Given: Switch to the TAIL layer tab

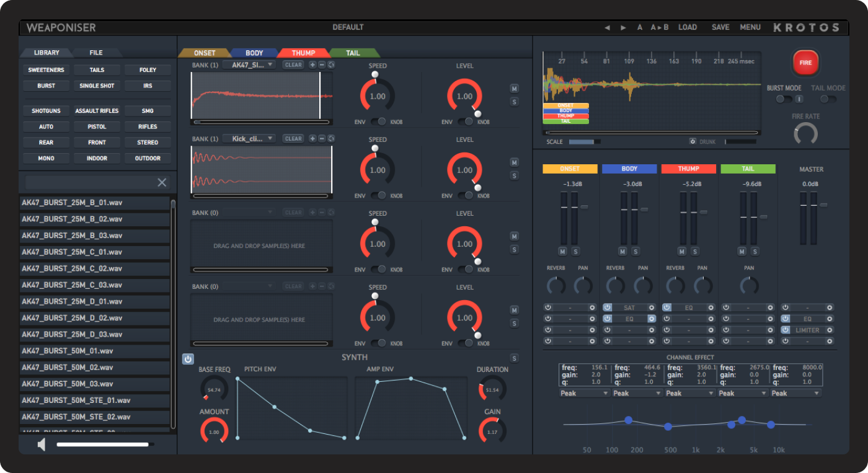Looking at the screenshot, I should point(353,53).
